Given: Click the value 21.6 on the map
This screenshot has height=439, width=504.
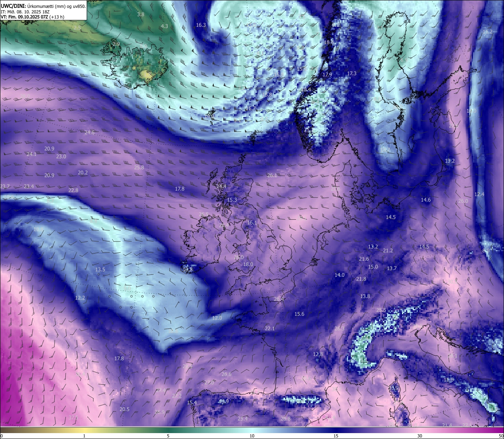Looking at the screenshot, I should click(364, 259).
